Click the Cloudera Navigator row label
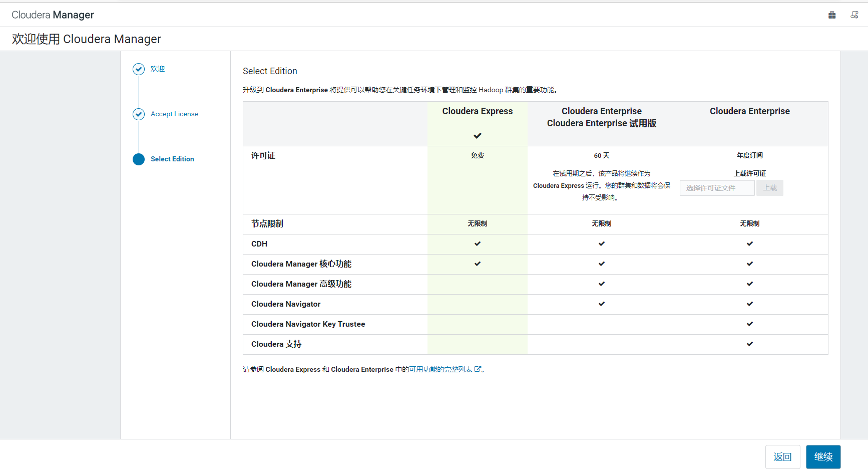This screenshot has height=474, width=868. click(x=286, y=304)
